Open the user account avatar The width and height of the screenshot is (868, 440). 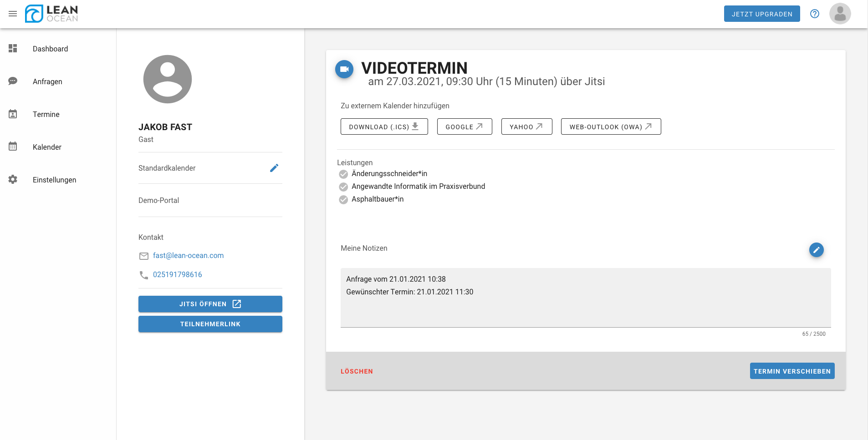(840, 14)
